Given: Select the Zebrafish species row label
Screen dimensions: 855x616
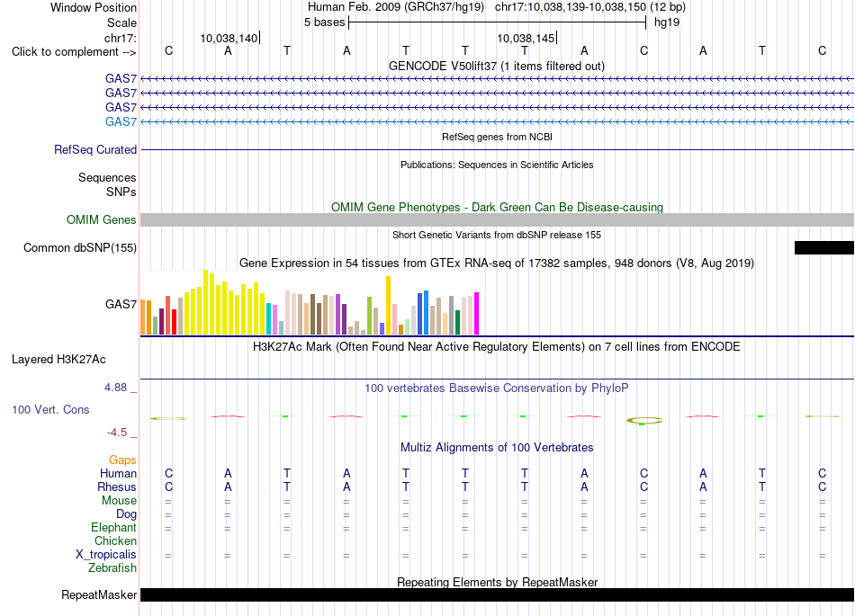Looking at the screenshot, I should [x=112, y=567].
